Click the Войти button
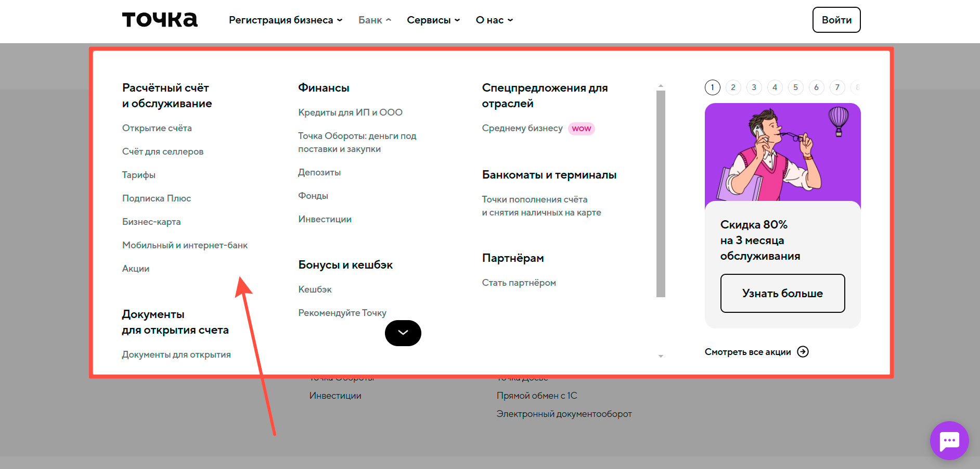 pos(836,20)
